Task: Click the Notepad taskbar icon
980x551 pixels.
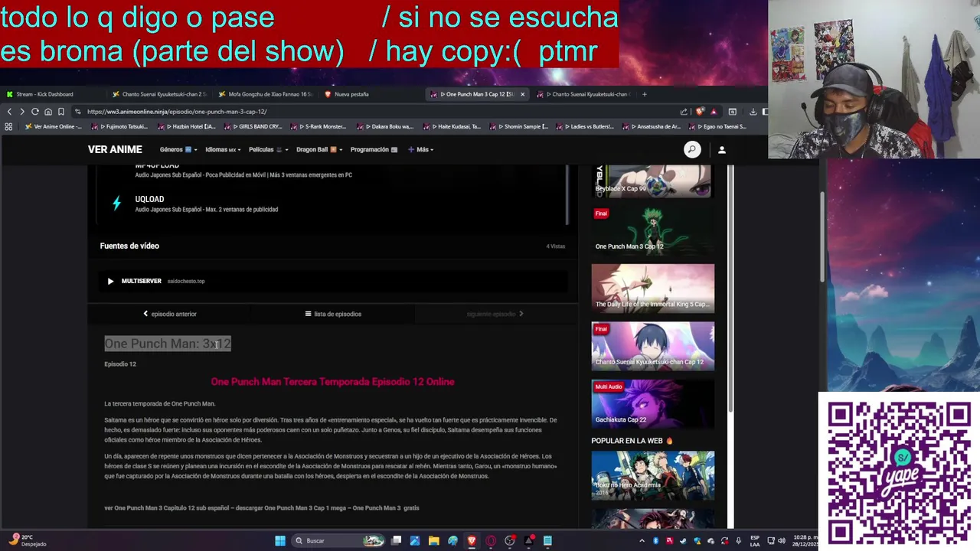Action: click(x=547, y=541)
